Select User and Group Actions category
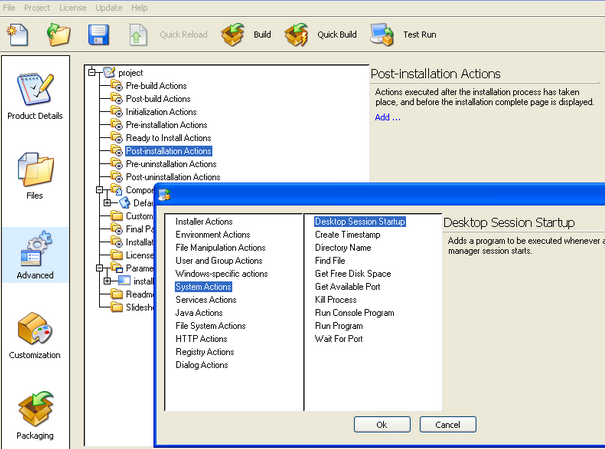Viewport: 605px width, 449px height. pos(219,261)
